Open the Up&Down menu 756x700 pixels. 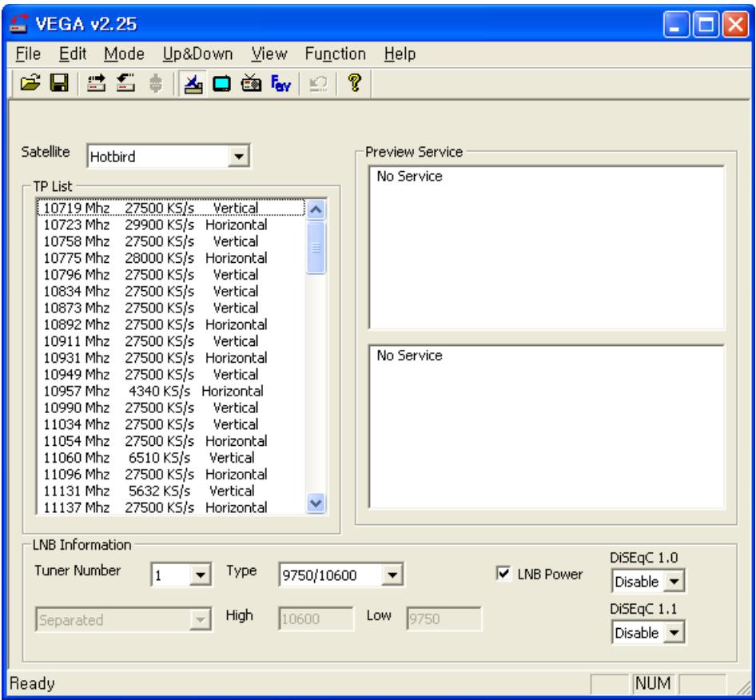coord(197,54)
